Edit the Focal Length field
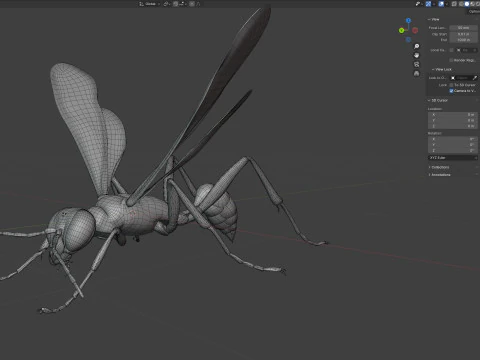Screen dimensions: 480x360 click(463, 28)
